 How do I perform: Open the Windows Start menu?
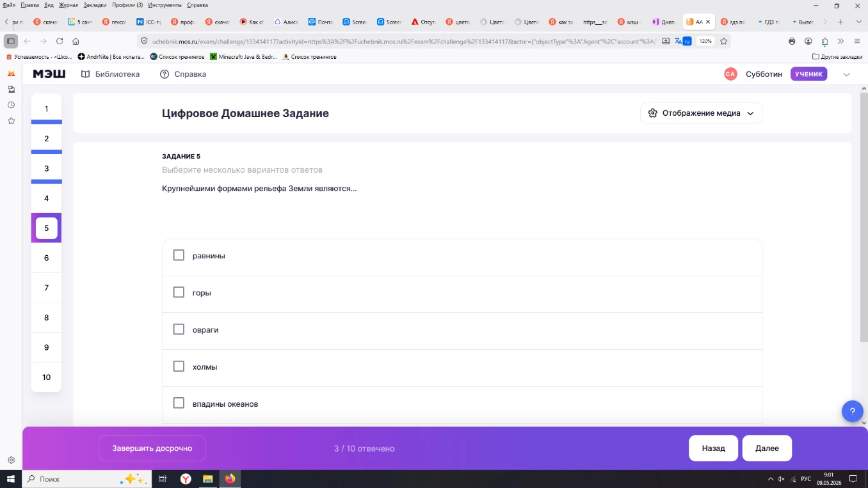(x=11, y=478)
